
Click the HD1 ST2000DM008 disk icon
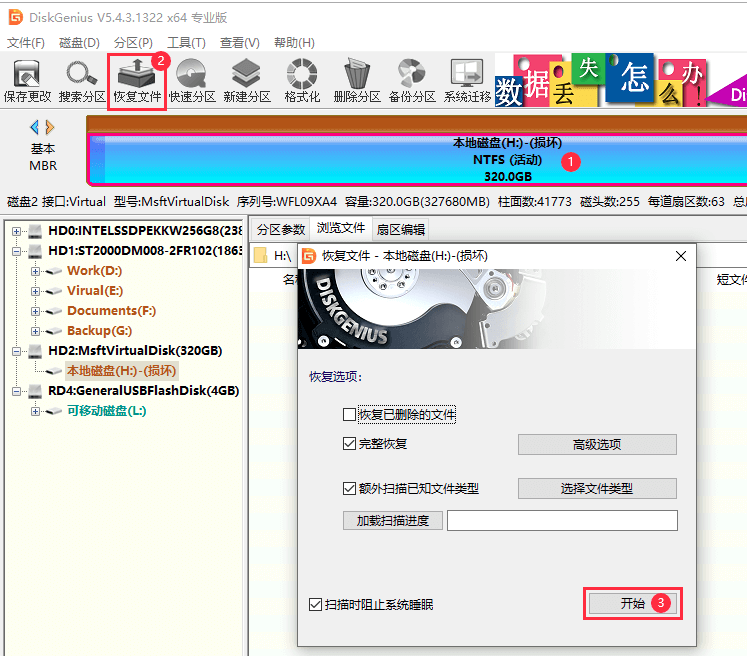point(35,251)
